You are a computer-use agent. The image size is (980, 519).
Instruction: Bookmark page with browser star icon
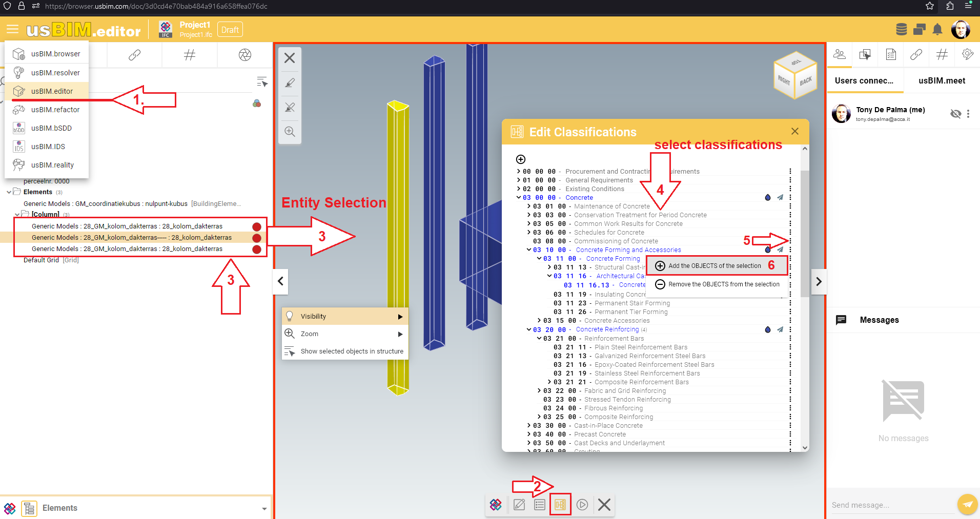[x=930, y=6]
